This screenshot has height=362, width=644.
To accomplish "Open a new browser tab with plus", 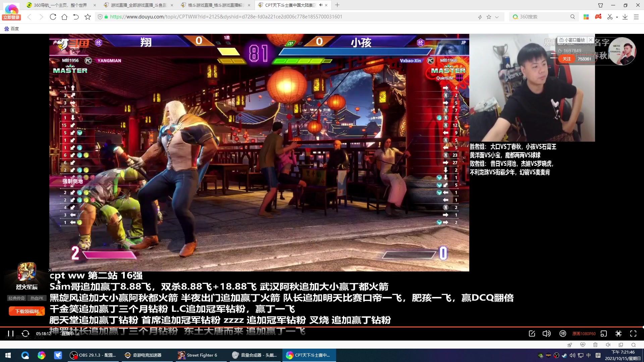I will 337,5.
